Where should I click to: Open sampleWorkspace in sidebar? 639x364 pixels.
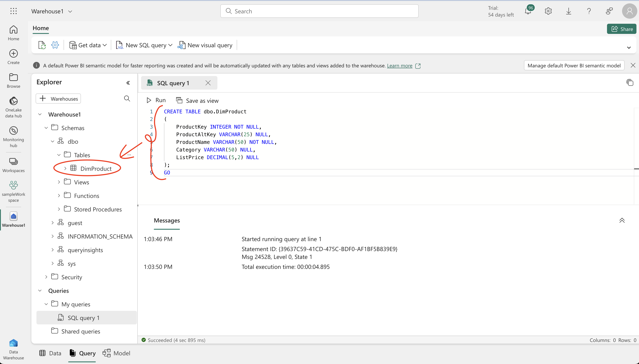(x=14, y=192)
